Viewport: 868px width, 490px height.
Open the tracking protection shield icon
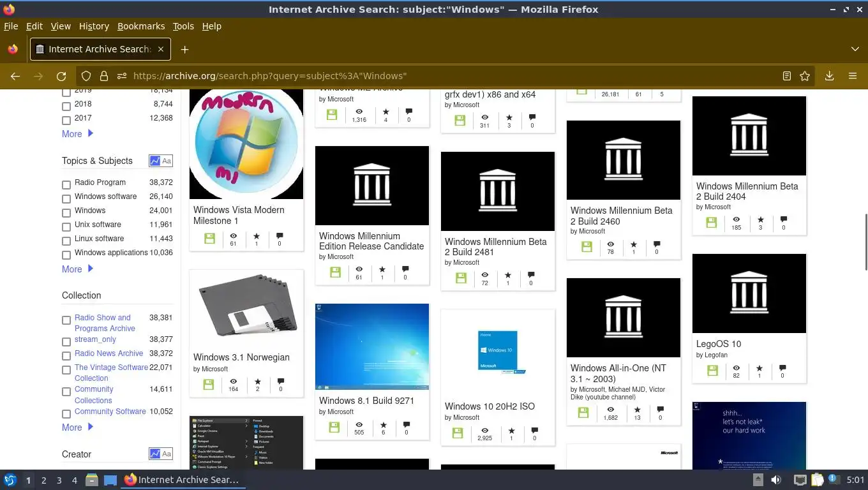click(86, 76)
